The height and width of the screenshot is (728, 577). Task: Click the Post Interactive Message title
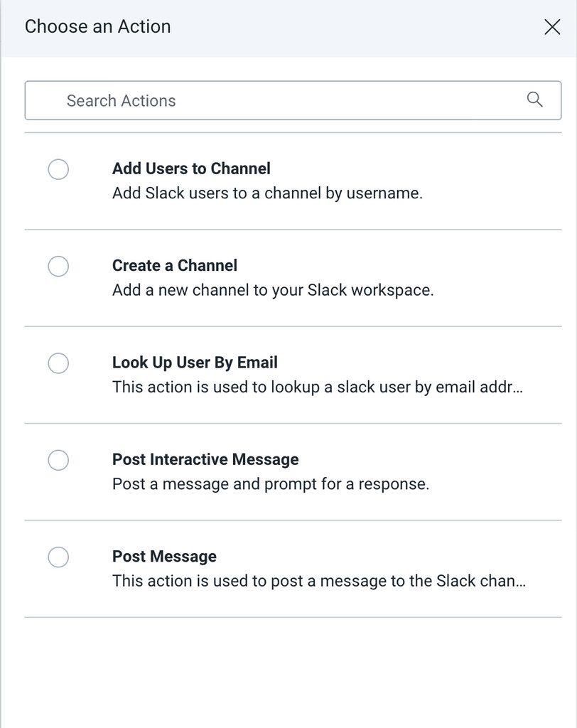pyautogui.click(x=205, y=459)
